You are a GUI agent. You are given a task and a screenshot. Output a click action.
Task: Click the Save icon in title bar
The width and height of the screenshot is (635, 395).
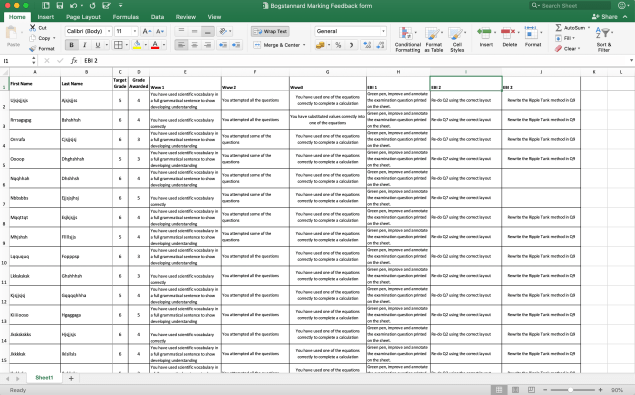tap(60, 6)
